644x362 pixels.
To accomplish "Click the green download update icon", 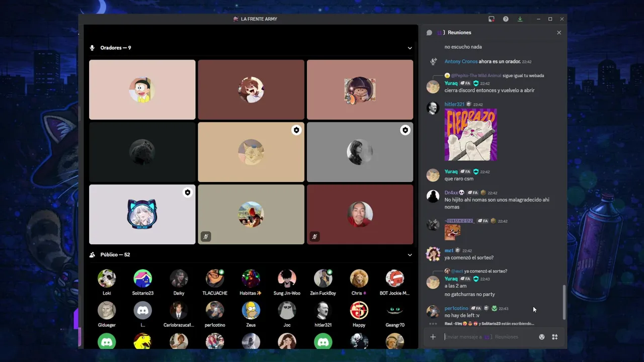I will coord(520,19).
